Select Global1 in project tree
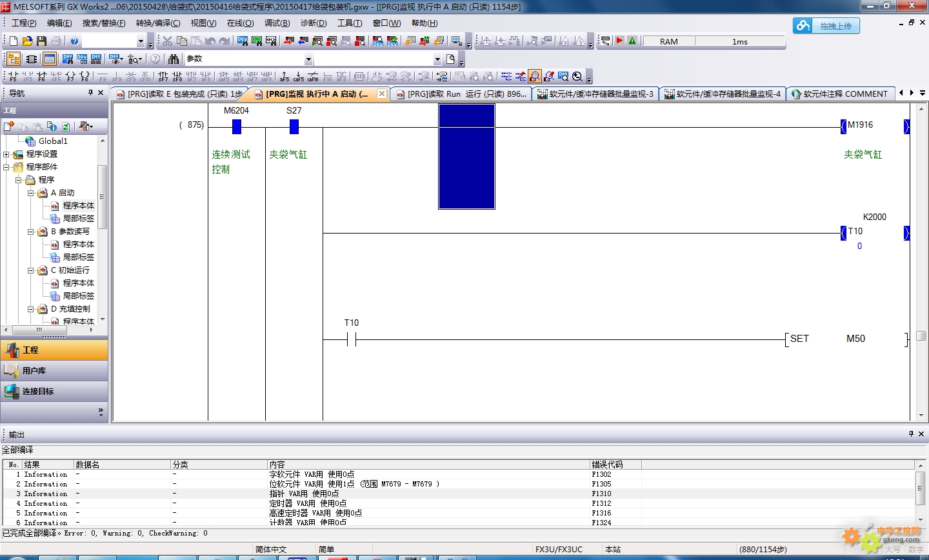Viewport: 929px width, 560px height. coord(53,141)
